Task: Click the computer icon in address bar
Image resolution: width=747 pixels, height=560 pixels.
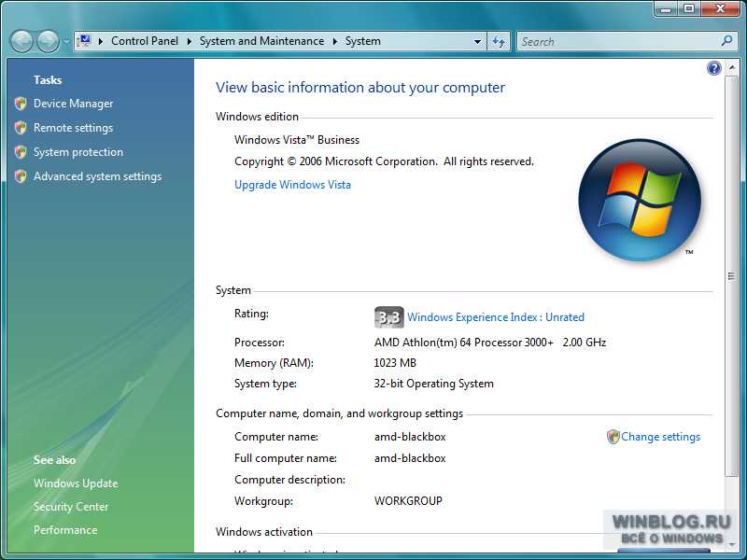Action: (x=84, y=41)
